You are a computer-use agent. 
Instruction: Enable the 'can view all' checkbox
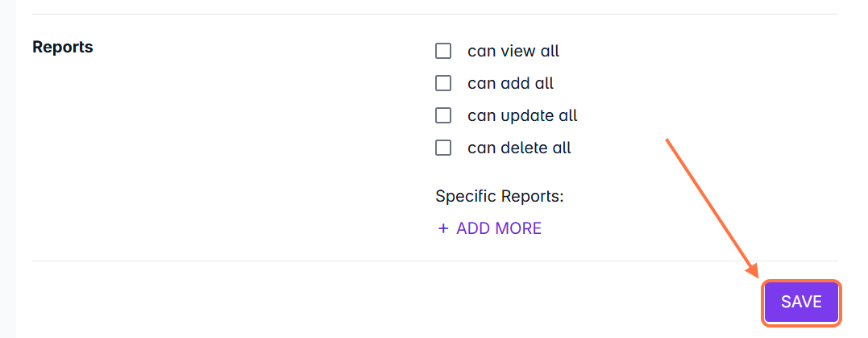point(443,51)
